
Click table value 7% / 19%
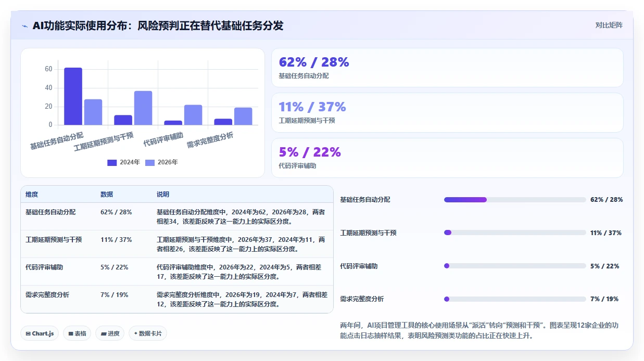pyautogui.click(x=115, y=295)
